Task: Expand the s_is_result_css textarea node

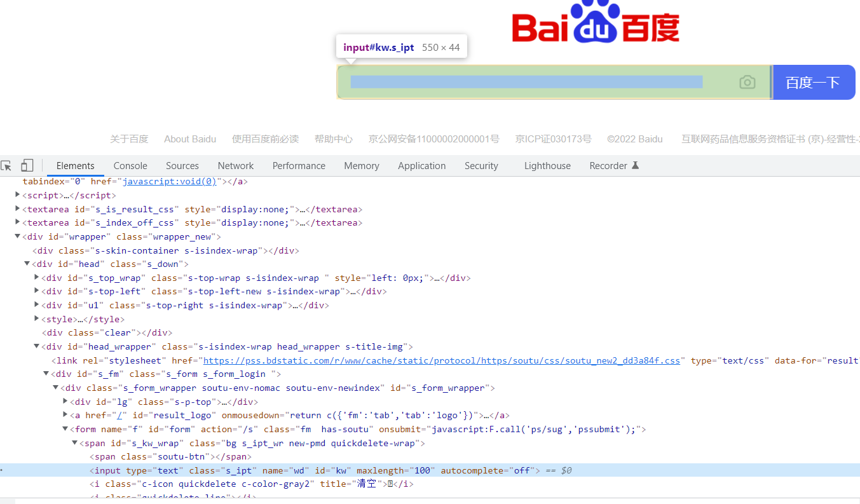Action: coord(18,209)
